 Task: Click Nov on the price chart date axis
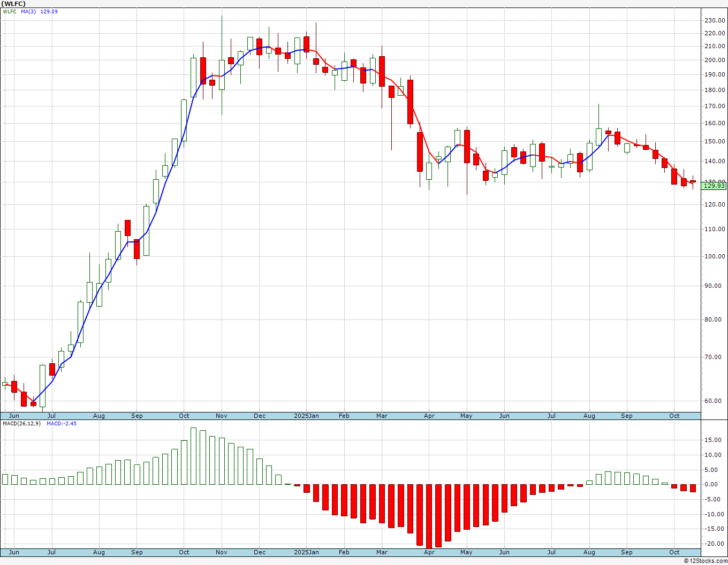click(x=222, y=416)
